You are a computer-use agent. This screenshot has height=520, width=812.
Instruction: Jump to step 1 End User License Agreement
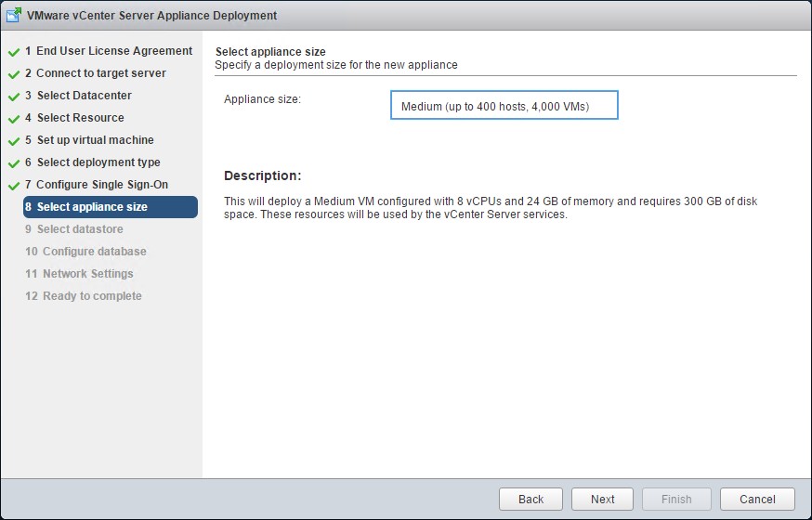(109, 51)
